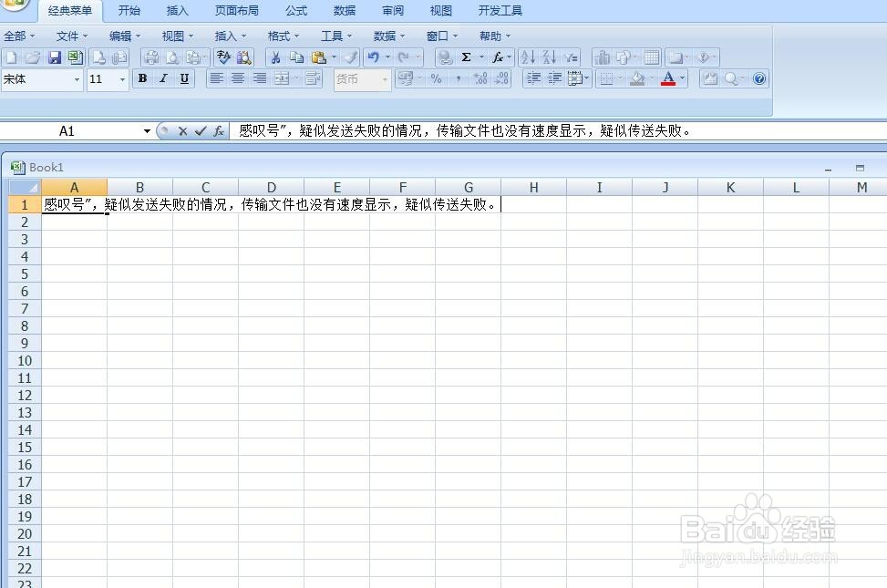The image size is (887, 588).
Task: Open the spelling check tool
Action: click(223, 57)
